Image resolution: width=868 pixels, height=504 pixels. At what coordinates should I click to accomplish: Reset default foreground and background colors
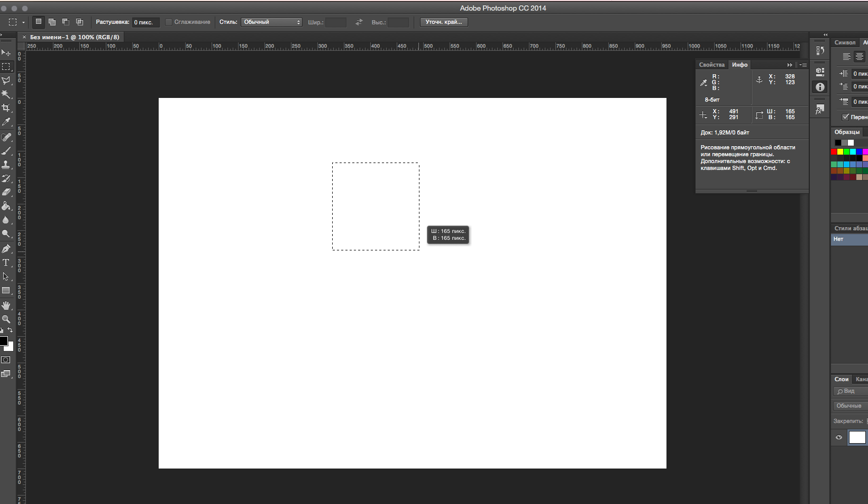[2, 330]
